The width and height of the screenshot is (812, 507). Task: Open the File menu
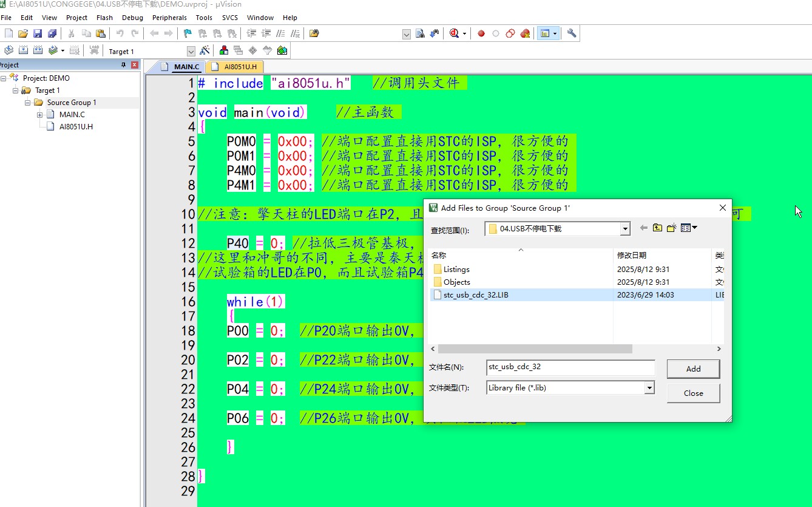tap(6, 18)
